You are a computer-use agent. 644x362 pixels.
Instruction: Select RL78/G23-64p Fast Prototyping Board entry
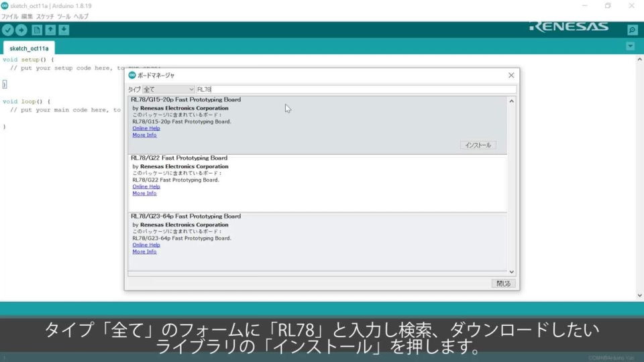317,242
